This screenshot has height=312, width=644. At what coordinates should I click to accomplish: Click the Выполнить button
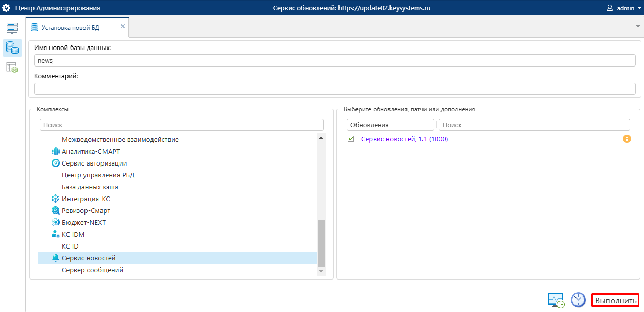[x=616, y=300]
